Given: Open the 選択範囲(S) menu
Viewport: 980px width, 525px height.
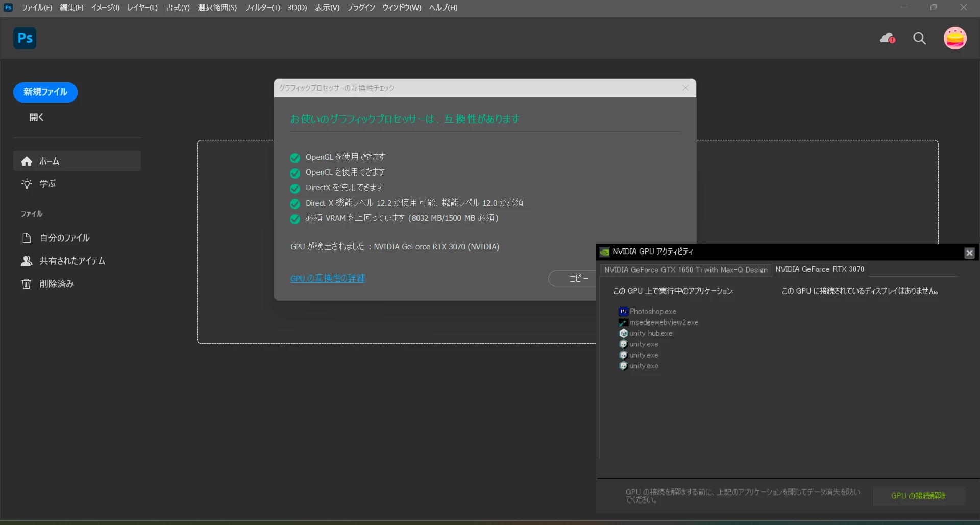Looking at the screenshot, I should click(x=217, y=7).
